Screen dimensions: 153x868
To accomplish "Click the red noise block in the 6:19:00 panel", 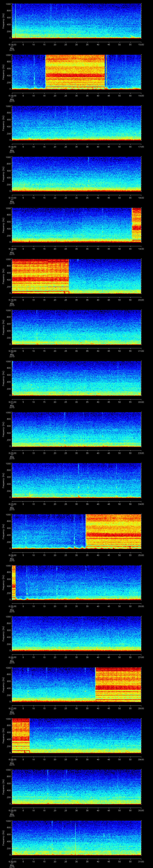I will pos(40,276).
